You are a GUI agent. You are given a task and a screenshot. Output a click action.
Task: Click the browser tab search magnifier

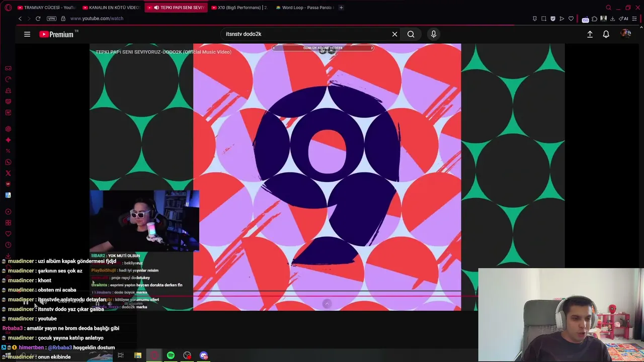point(608,8)
